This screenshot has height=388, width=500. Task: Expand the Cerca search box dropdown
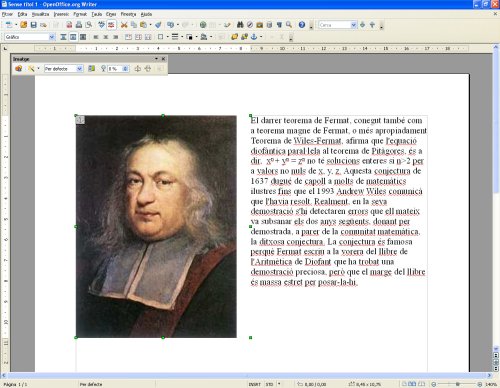click(x=353, y=25)
